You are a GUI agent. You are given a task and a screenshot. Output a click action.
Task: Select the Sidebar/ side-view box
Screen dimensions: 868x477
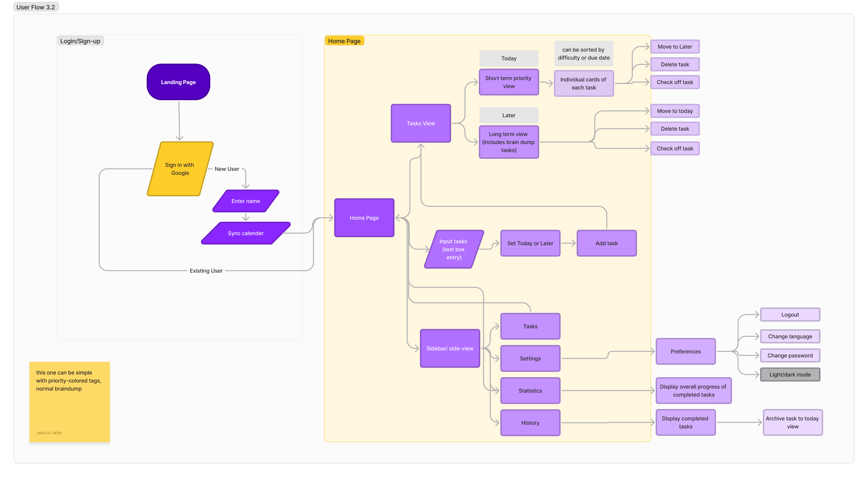pos(450,348)
